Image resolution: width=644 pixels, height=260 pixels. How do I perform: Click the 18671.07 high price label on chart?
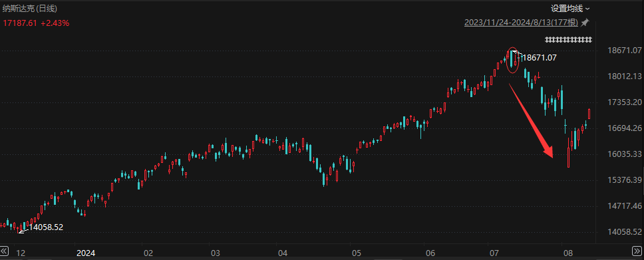pos(539,58)
